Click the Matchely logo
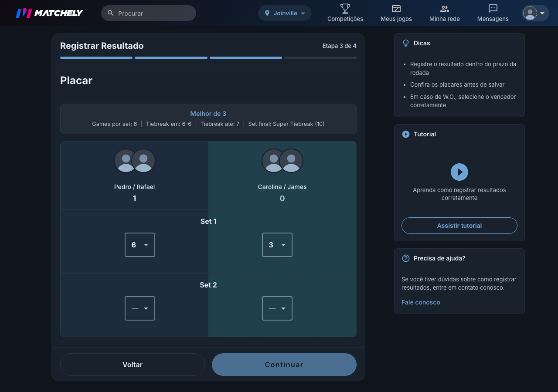558x392 pixels. (x=49, y=13)
